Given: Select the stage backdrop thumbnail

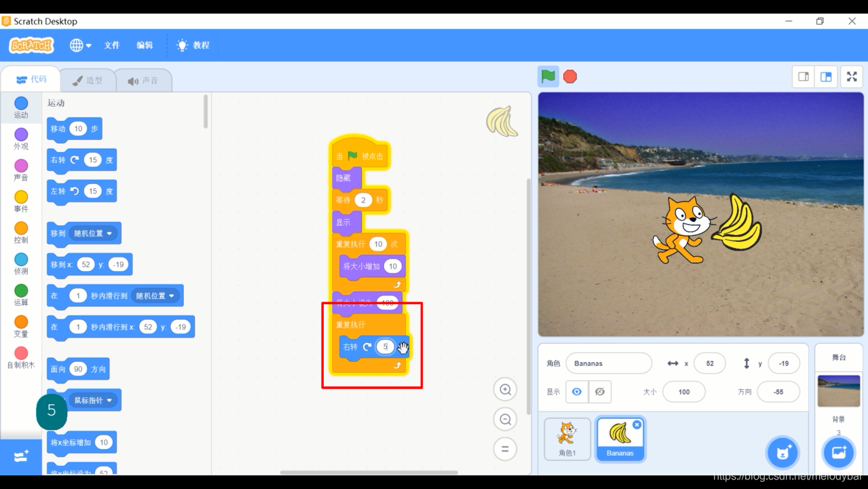Looking at the screenshot, I should tap(839, 391).
